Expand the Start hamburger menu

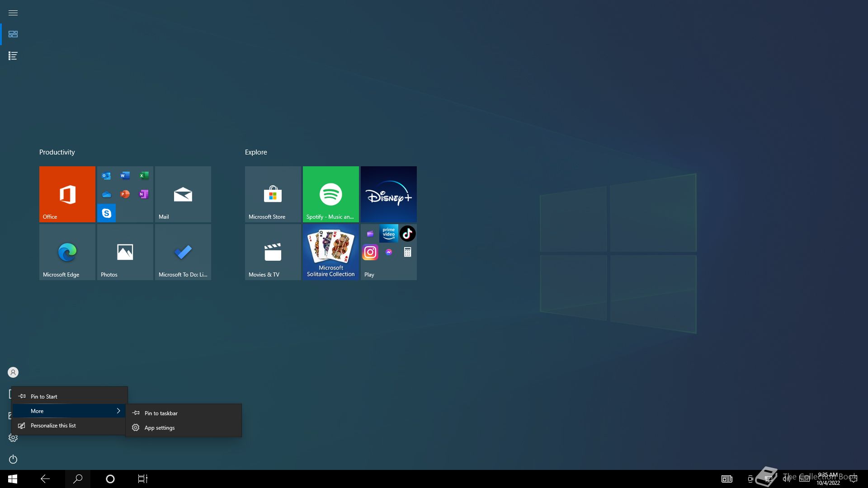click(x=13, y=13)
